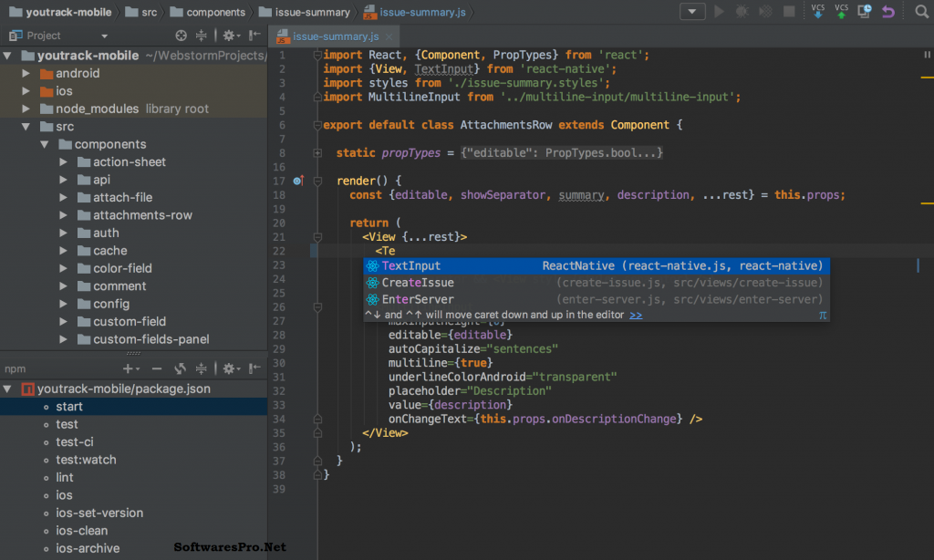Collapse all nodes in the Project tree
Screen dimensions: 934x560
(201, 35)
